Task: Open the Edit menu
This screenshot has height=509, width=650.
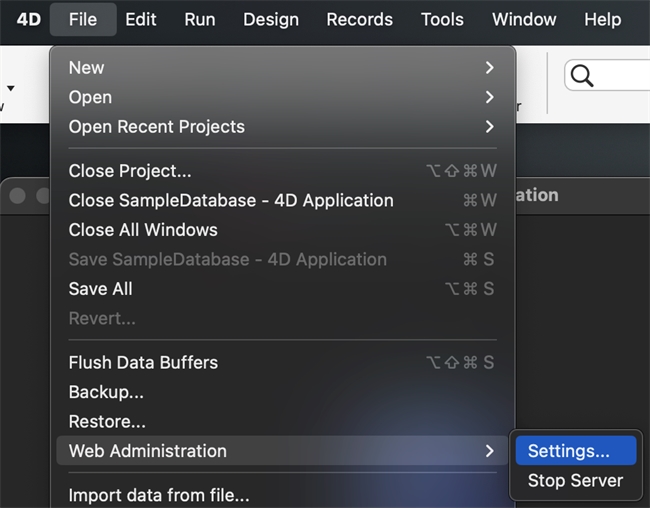Action: point(140,19)
